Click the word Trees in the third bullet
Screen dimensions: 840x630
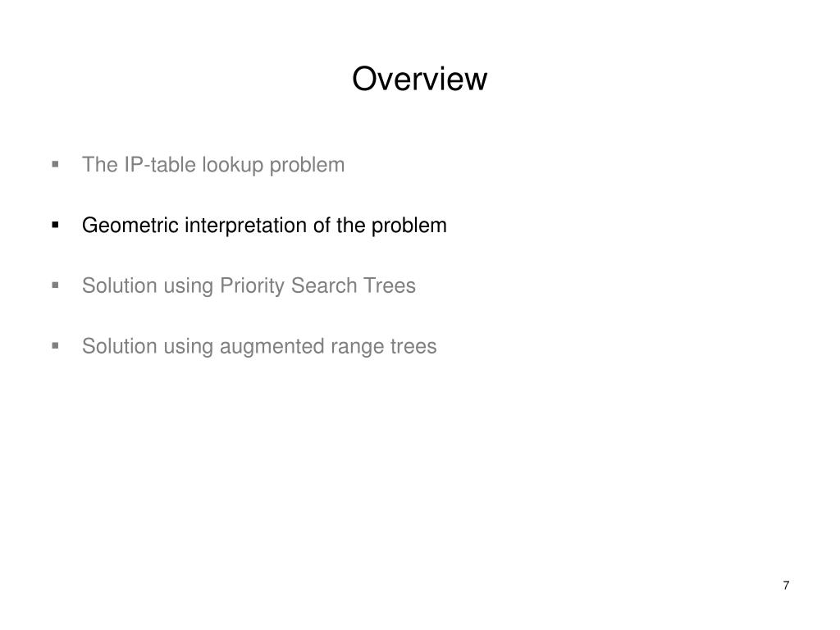coord(390,286)
